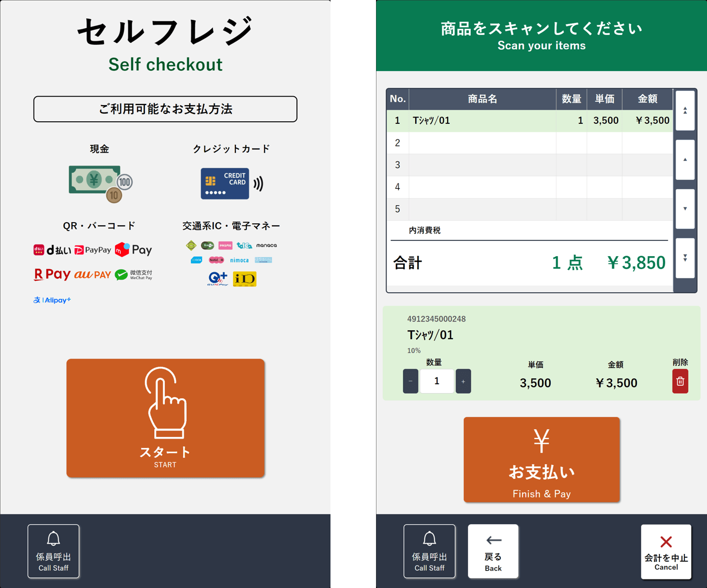This screenshot has width=707, height=588.
Task: Increase quantity with the plus button
Action: pos(463,381)
